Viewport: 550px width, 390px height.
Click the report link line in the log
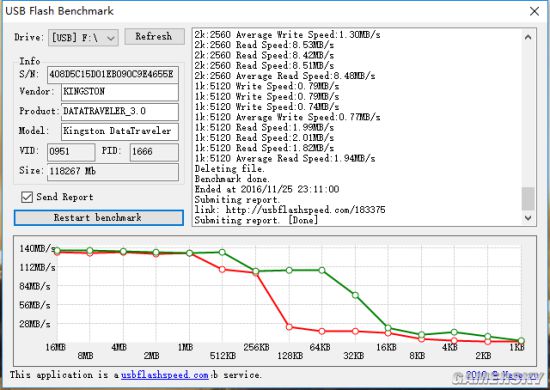290,210
